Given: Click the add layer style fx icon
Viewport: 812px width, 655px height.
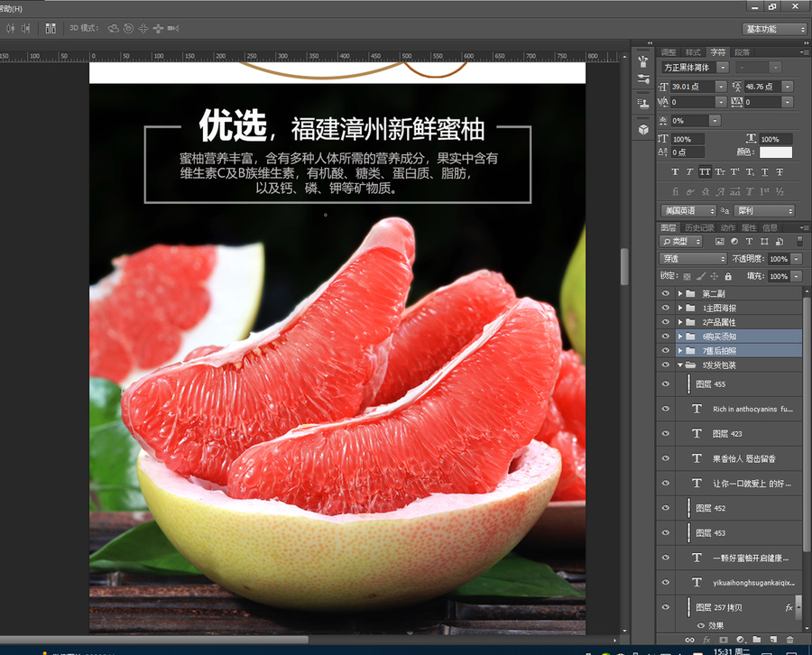Looking at the screenshot, I should pos(706,640).
